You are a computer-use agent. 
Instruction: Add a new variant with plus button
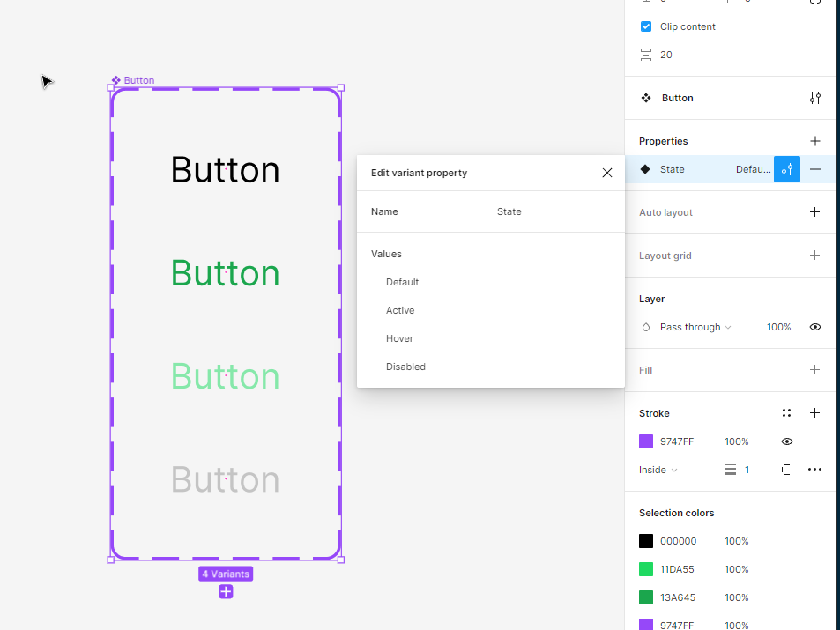[x=226, y=591]
